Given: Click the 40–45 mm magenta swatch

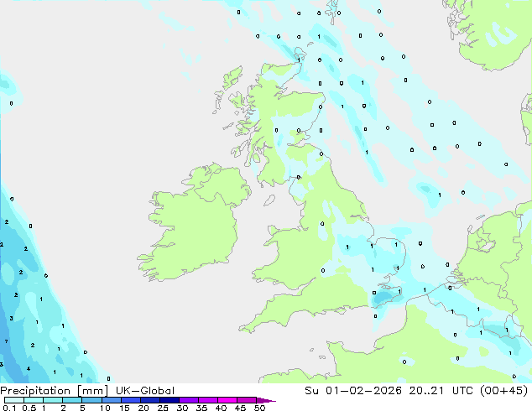Looking at the screenshot, I should point(227,400).
